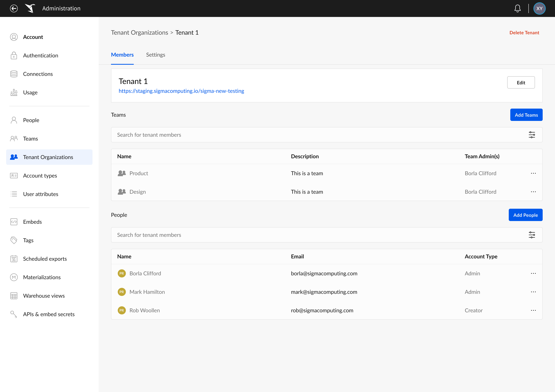
Task: Open more options for Design team
Action: 533,192
